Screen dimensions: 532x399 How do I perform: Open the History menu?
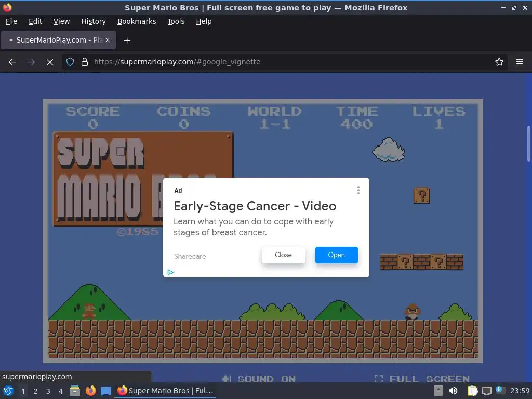94,21
